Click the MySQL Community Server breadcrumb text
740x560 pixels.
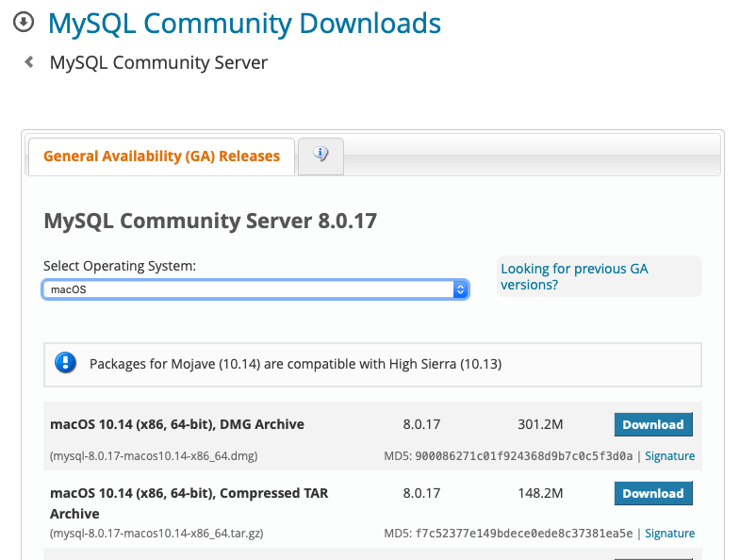click(158, 63)
